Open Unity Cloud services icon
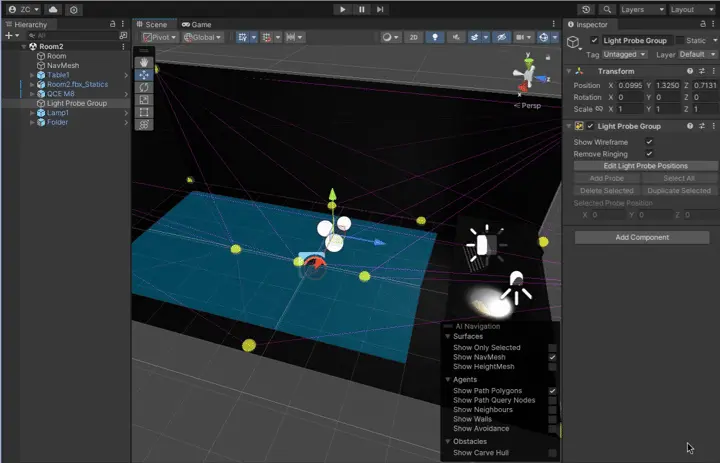Image resolution: width=720 pixels, height=463 pixels. (x=53, y=9)
